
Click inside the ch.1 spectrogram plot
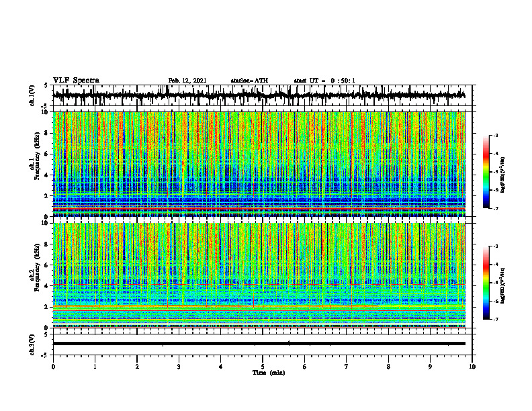259,164
